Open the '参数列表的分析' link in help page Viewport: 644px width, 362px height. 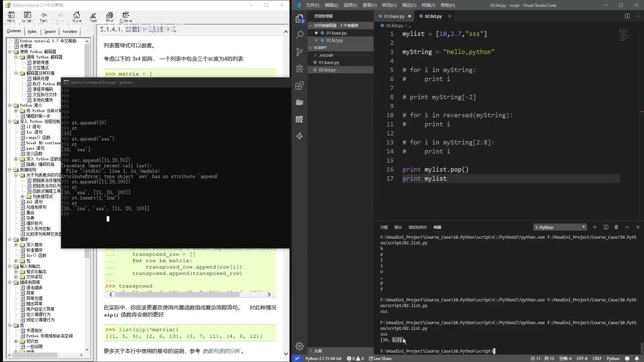tap(221, 351)
